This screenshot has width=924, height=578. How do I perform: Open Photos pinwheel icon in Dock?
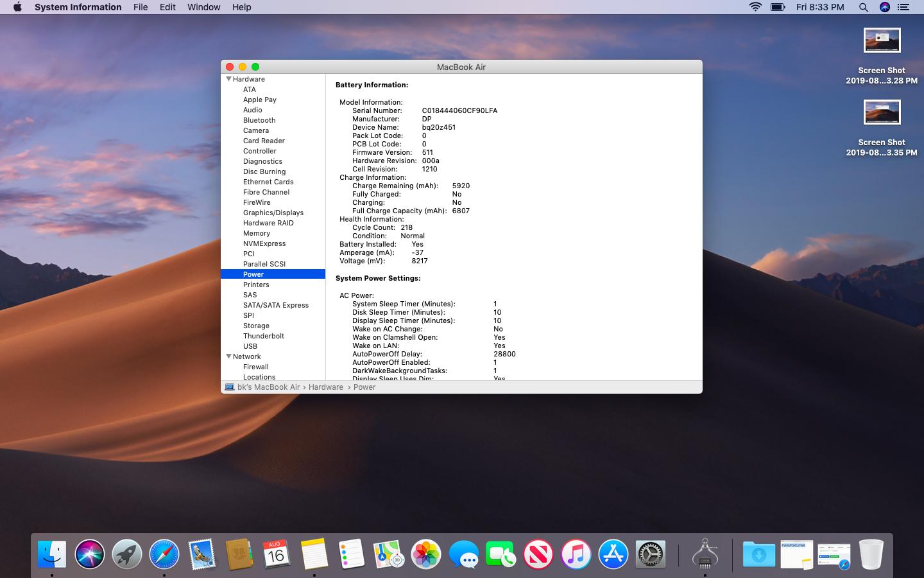coord(426,554)
